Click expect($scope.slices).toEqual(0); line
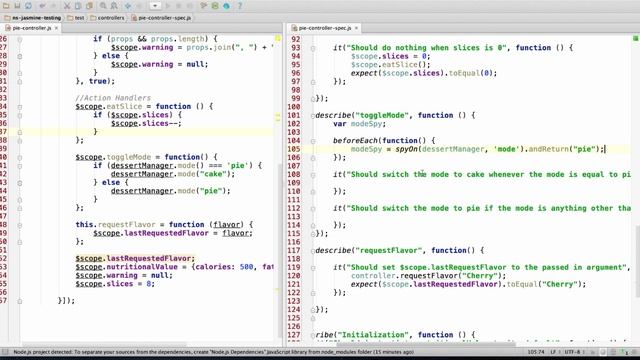 coord(424,73)
